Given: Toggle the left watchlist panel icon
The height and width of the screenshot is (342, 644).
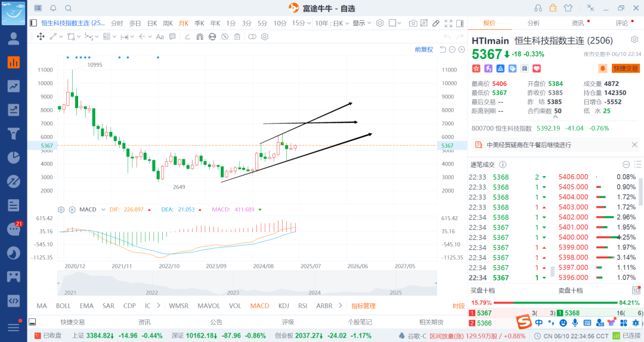Looking at the screenshot, I should [33, 23].
